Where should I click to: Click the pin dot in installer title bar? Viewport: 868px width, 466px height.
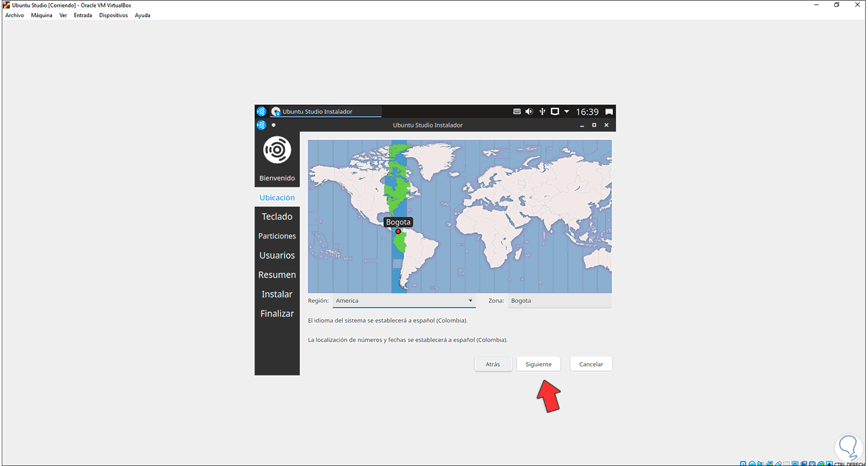[274, 125]
